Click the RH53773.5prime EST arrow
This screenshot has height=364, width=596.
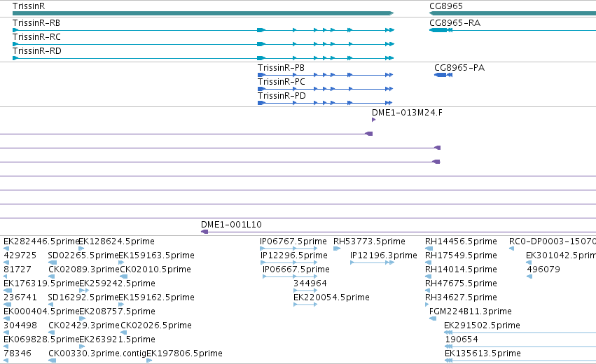coord(337,248)
